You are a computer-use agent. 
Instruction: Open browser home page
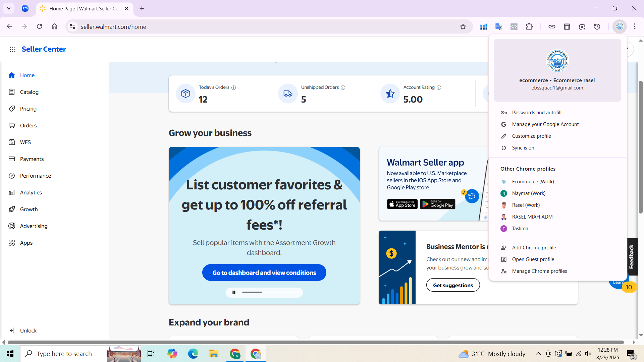click(54, 26)
